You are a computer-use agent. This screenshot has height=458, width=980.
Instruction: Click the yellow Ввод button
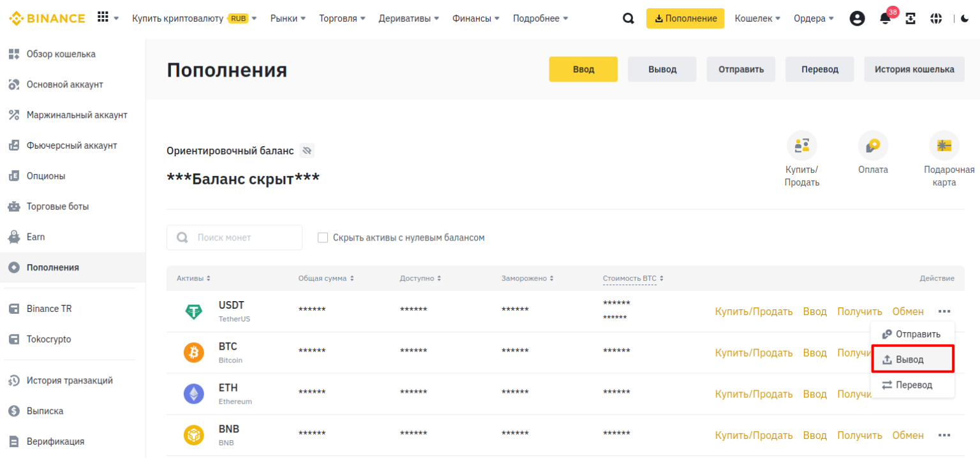point(583,70)
